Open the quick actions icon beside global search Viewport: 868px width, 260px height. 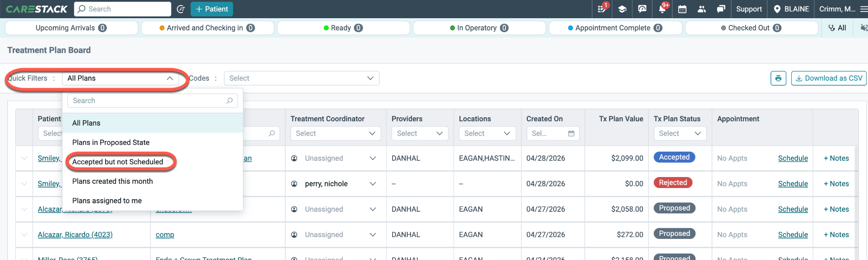point(181,9)
